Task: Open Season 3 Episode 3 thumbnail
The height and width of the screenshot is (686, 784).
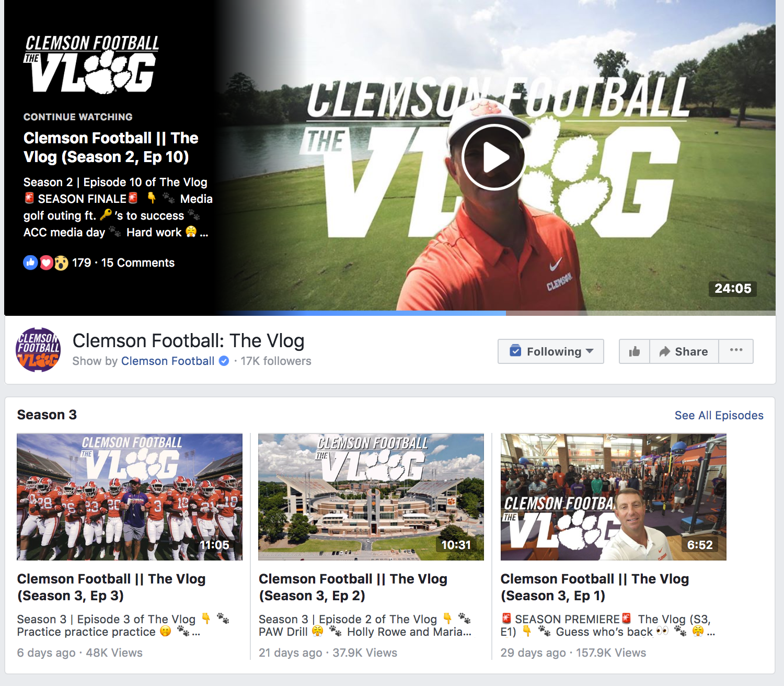Action: click(130, 497)
